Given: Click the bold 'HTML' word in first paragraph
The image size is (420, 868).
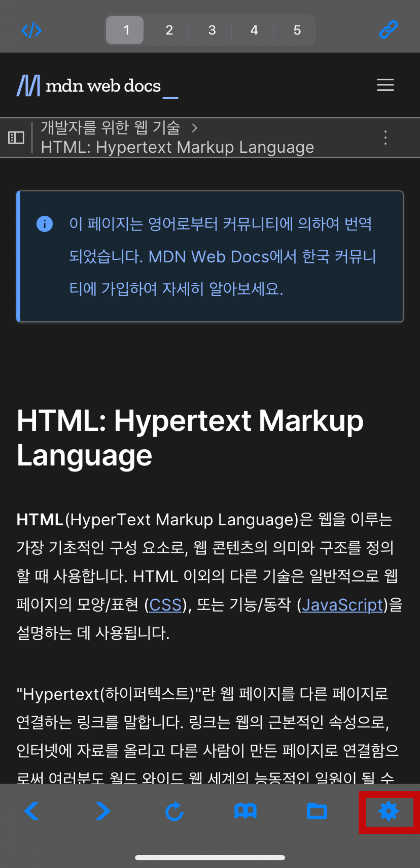Looking at the screenshot, I should pos(40,519).
